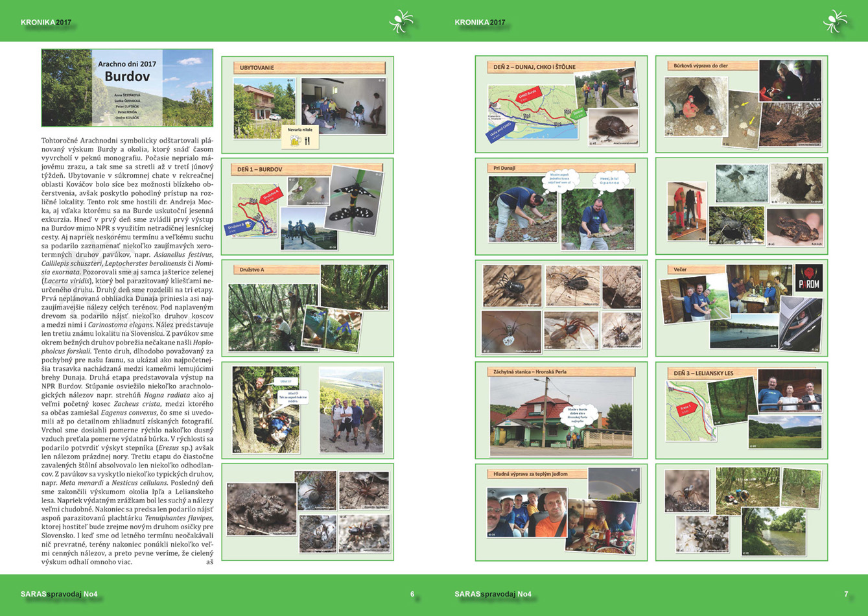Click the Day 1 Burdov route map

(254, 211)
